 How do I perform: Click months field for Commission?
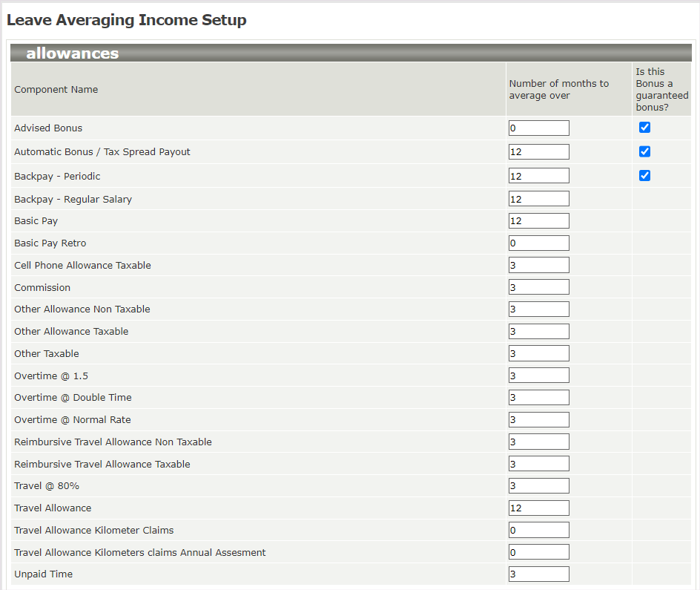tap(539, 287)
